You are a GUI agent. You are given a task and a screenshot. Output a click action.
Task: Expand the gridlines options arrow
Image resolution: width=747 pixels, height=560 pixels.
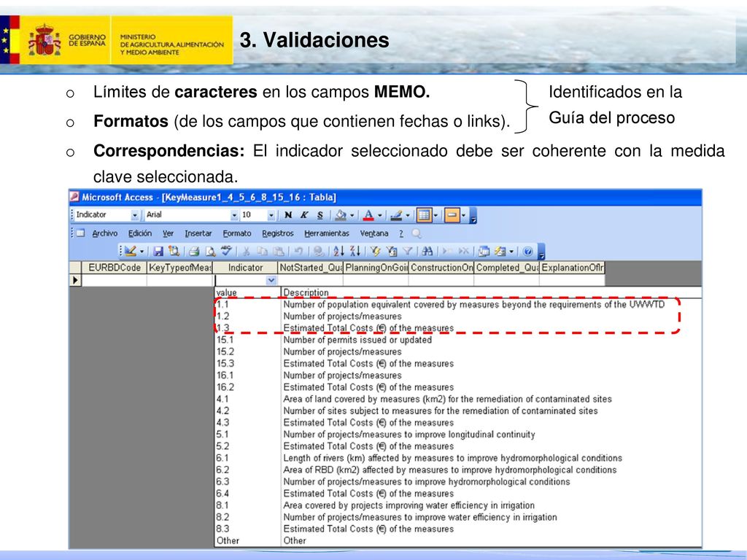(x=436, y=215)
